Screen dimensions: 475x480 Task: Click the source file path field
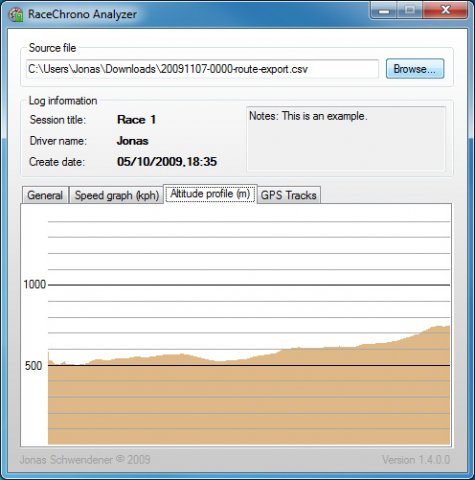click(202, 69)
